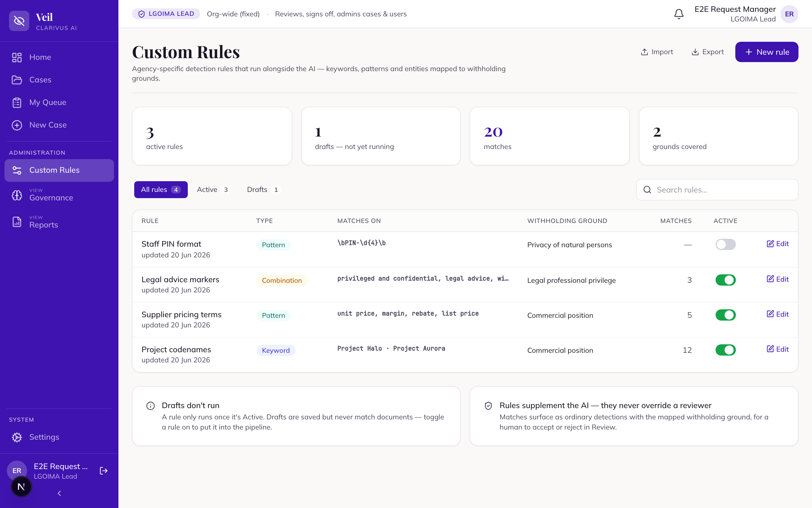The image size is (812, 508).
Task: Click the Custom Rules sliders icon
Action: [17, 170]
